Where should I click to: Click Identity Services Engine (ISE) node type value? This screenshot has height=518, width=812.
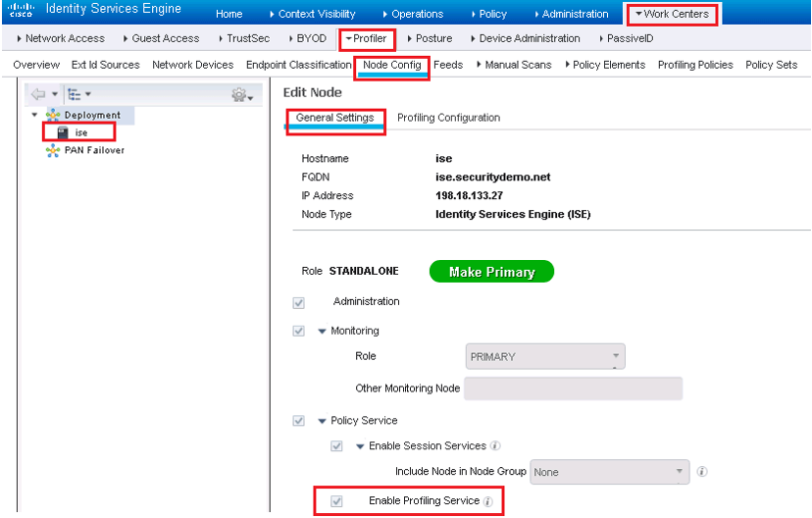click(513, 215)
